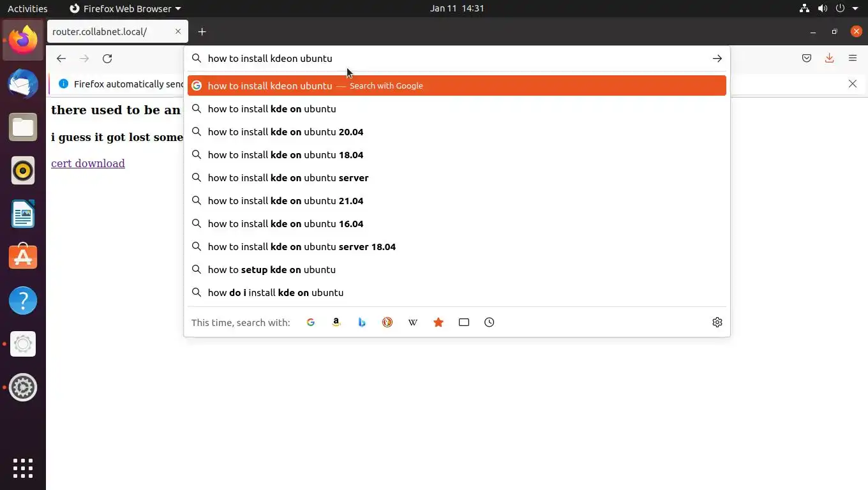The height and width of the screenshot is (490, 868).
Task: Open a new tab with plus button
Action: [x=202, y=31]
